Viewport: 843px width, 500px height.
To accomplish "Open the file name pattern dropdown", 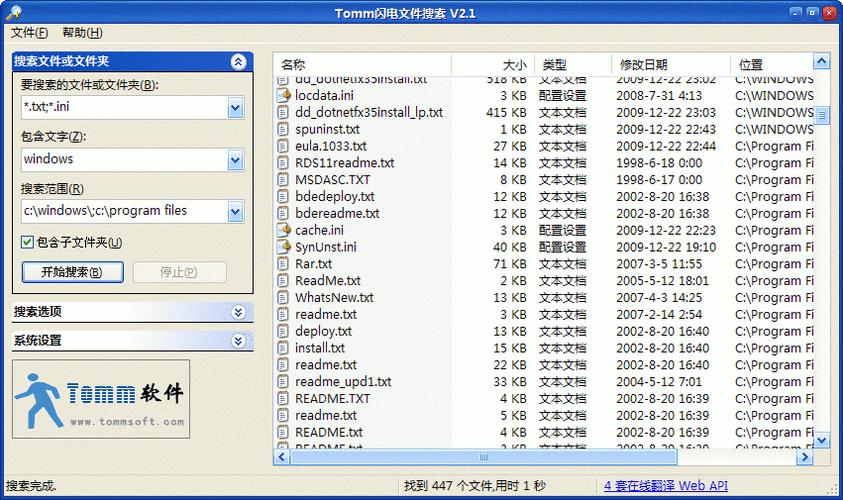I will point(235,108).
